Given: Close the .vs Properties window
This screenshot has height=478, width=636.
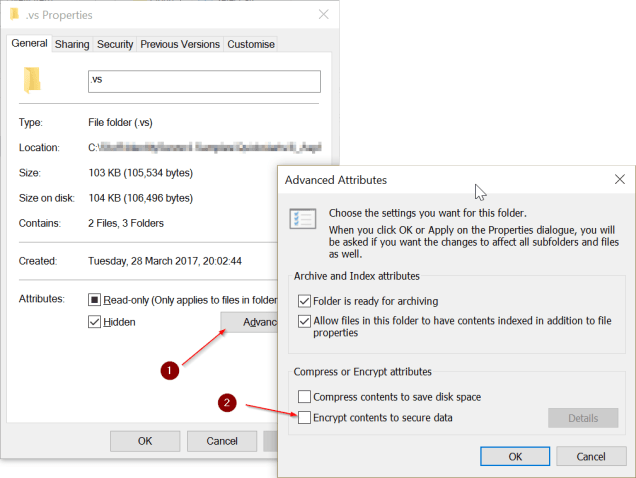Looking at the screenshot, I should [x=323, y=15].
